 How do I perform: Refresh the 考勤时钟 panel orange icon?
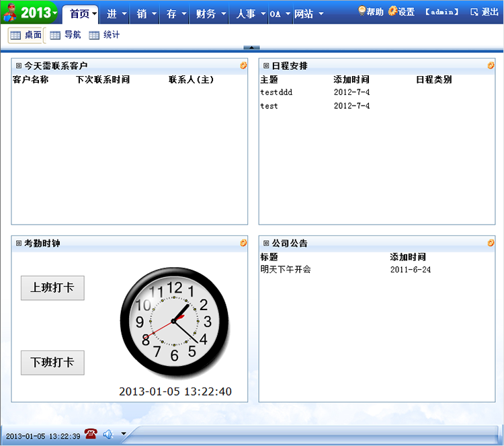pyautogui.click(x=243, y=243)
